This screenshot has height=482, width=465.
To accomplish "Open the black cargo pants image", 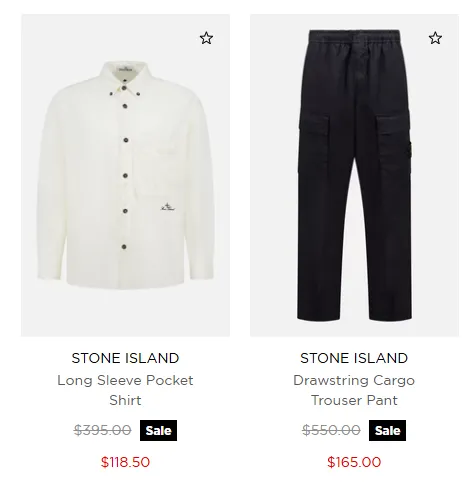I will click(354, 175).
